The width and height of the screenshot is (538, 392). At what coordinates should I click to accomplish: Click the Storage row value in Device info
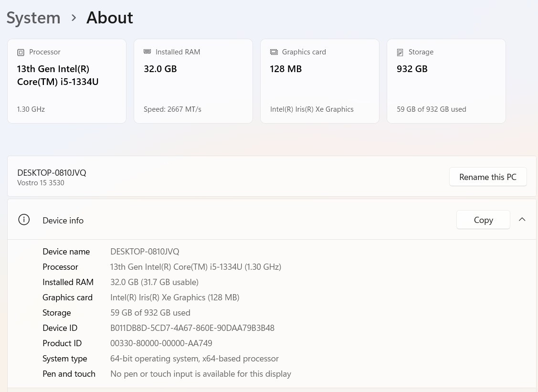pos(150,313)
